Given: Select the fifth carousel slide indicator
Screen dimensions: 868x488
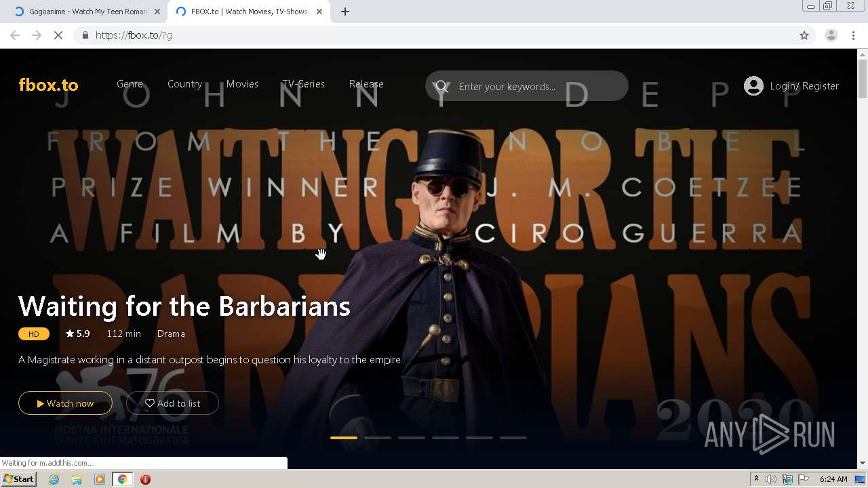Looking at the screenshot, I should 479,438.
